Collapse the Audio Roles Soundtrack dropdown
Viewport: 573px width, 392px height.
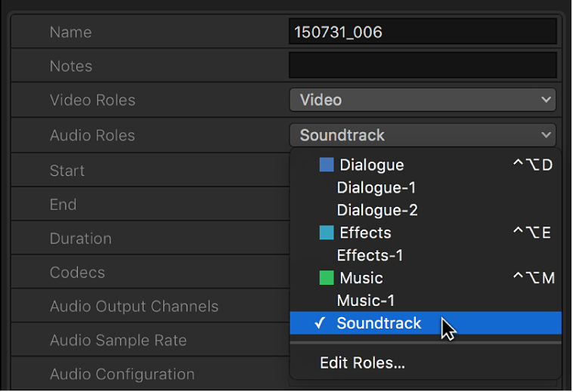[x=422, y=135]
